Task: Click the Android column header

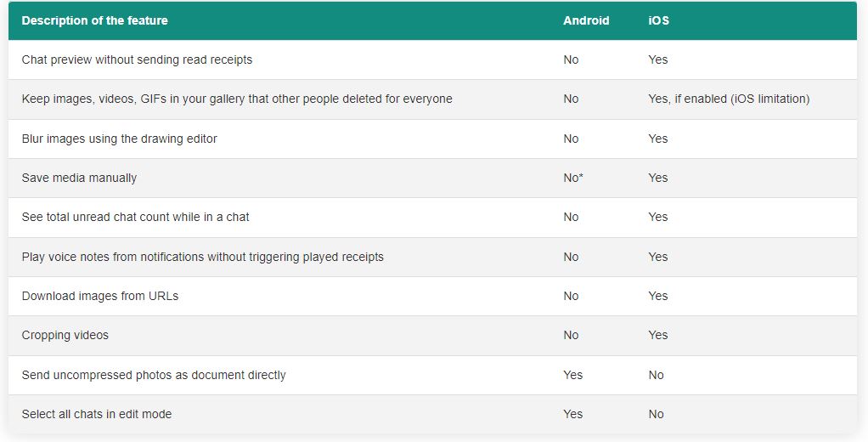Action: pos(586,20)
